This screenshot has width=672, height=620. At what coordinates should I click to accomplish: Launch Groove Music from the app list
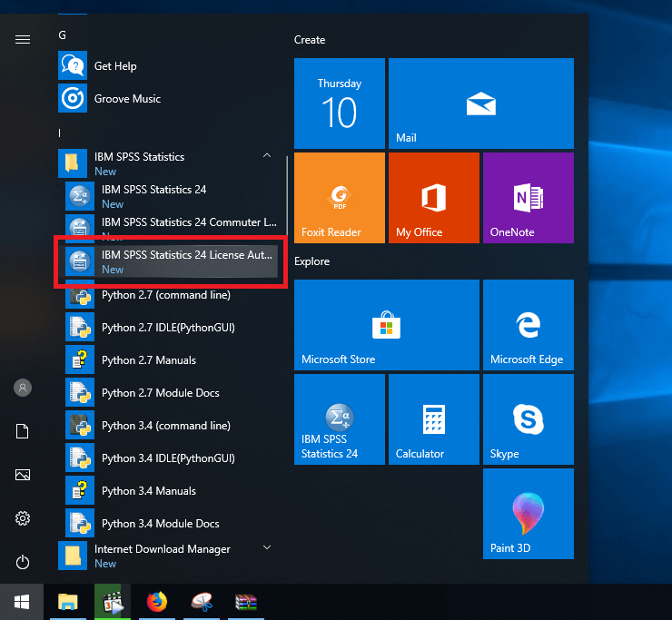pyautogui.click(x=127, y=99)
